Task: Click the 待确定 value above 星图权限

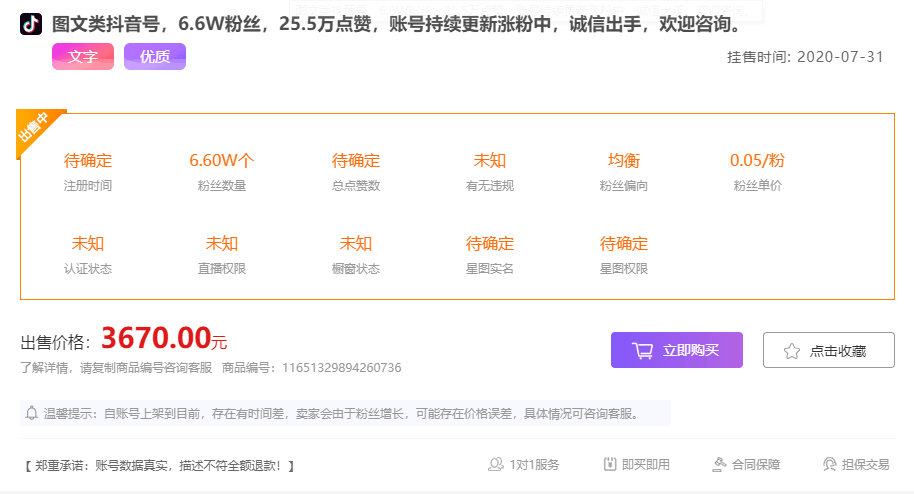Action: [624, 243]
